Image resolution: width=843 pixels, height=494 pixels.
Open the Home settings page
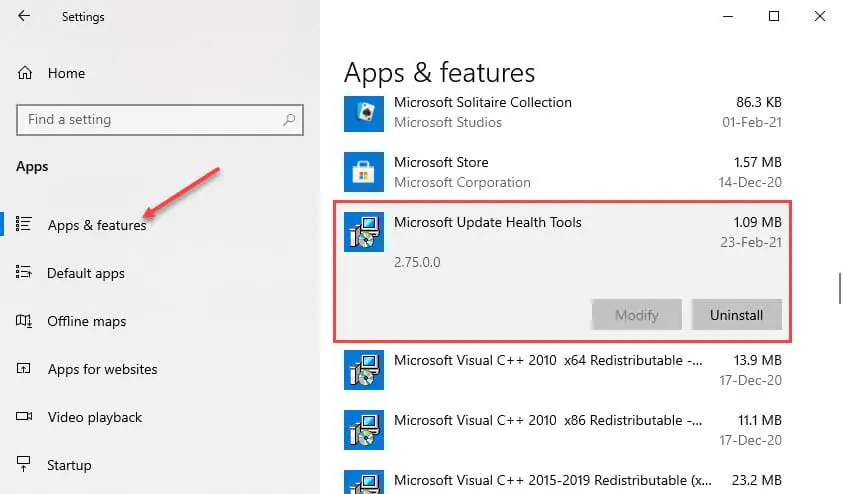tap(66, 73)
